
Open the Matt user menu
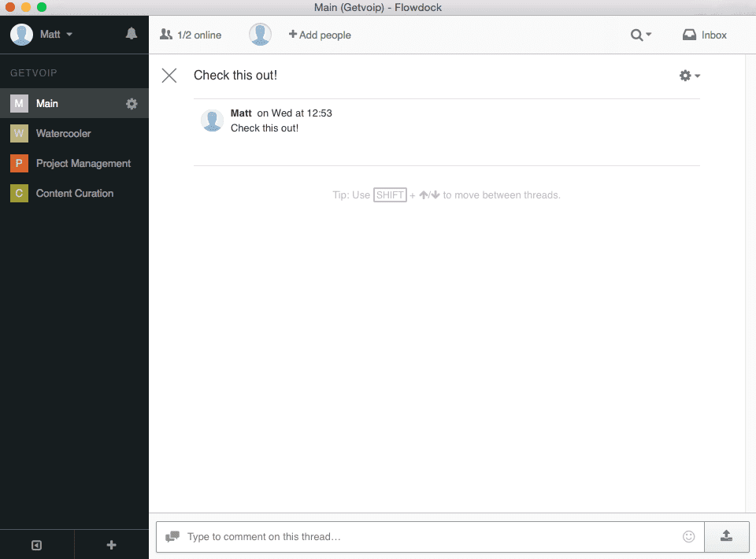[57, 34]
